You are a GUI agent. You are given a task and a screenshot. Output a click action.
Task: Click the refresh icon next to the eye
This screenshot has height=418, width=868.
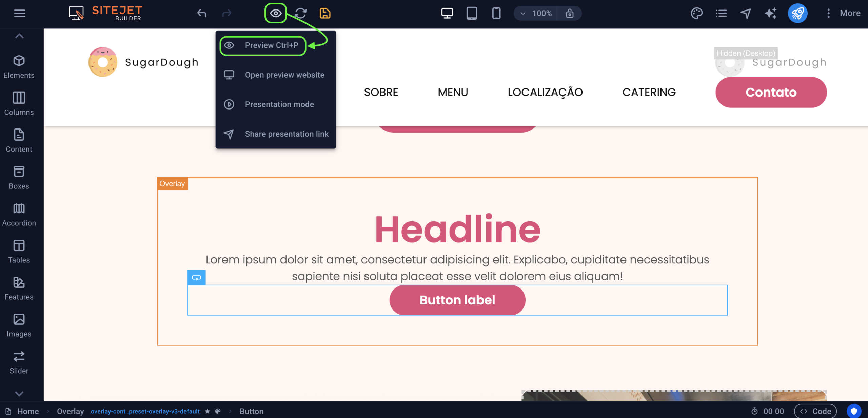point(300,13)
